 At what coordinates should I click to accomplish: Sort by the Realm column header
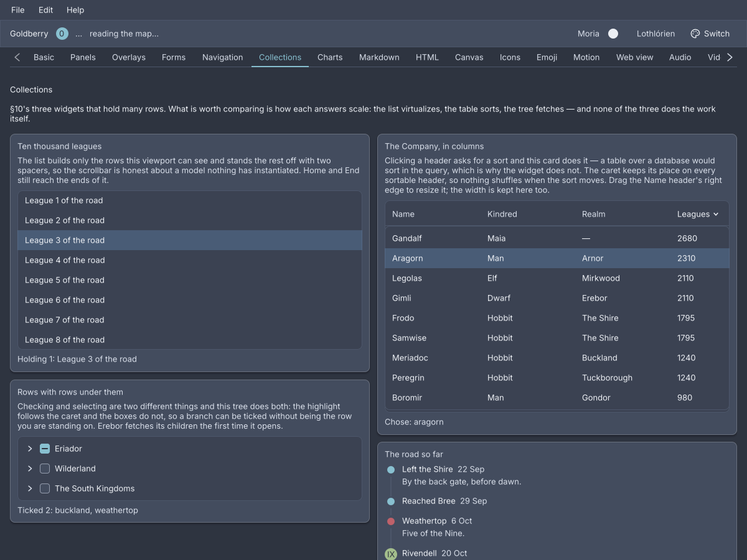[x=623, y=214]
